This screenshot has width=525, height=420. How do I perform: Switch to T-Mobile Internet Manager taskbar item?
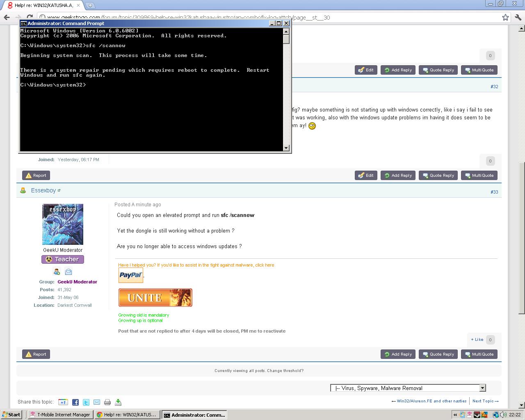coord(60,415)
